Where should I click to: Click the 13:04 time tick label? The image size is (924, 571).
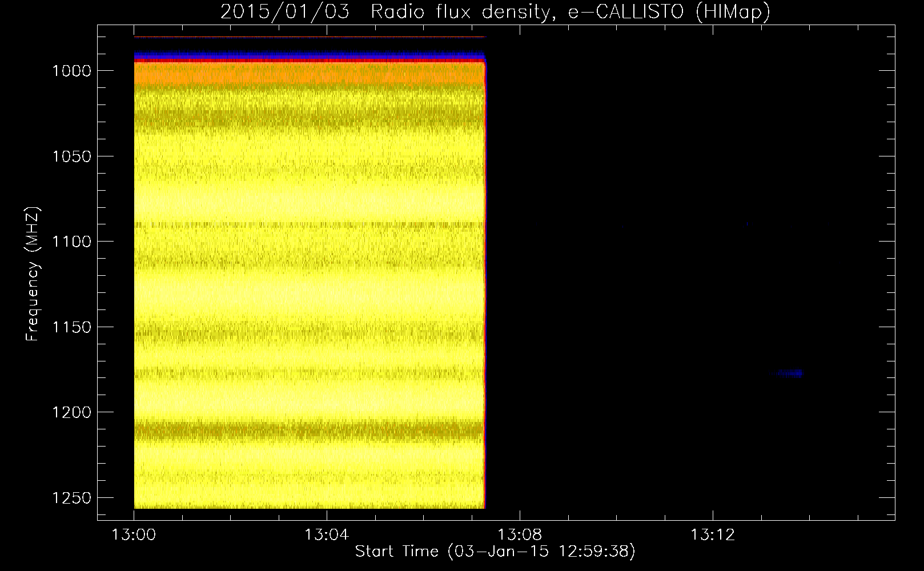coord(327,535)
